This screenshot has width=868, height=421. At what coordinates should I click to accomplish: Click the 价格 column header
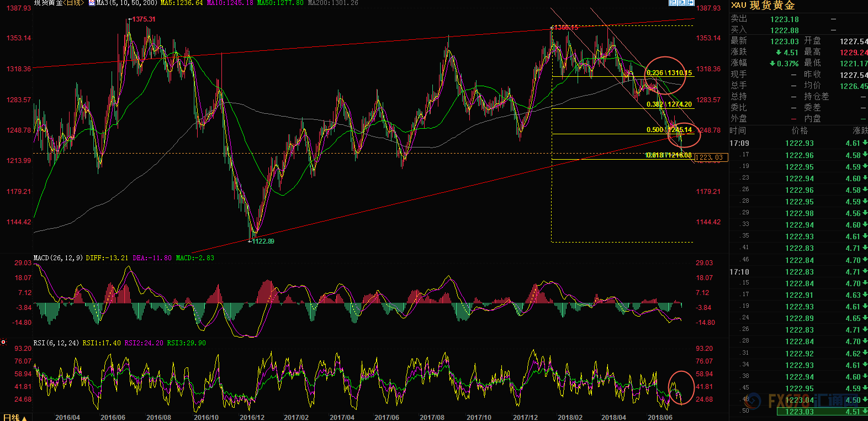[800, 131]
